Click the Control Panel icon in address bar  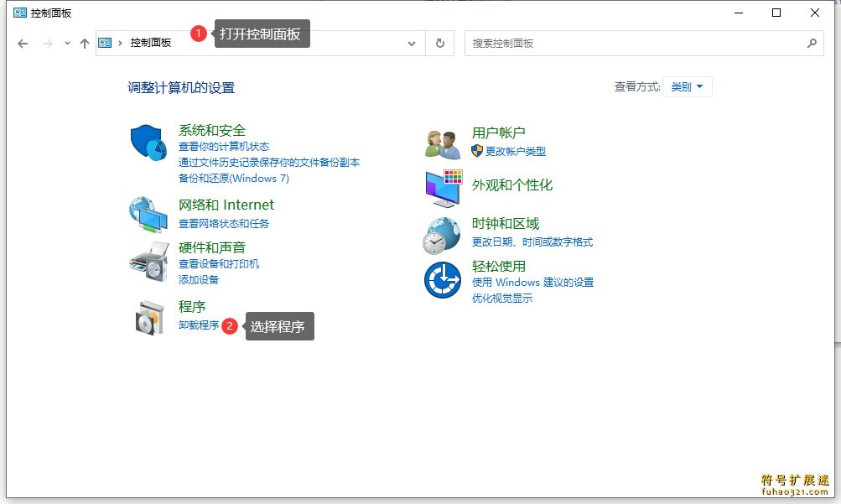103,43
